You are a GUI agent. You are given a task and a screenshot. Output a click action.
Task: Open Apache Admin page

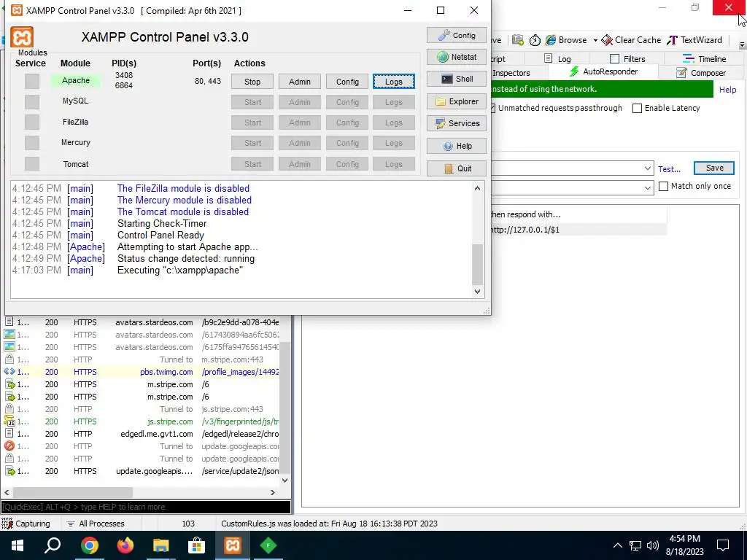point(300,82)
